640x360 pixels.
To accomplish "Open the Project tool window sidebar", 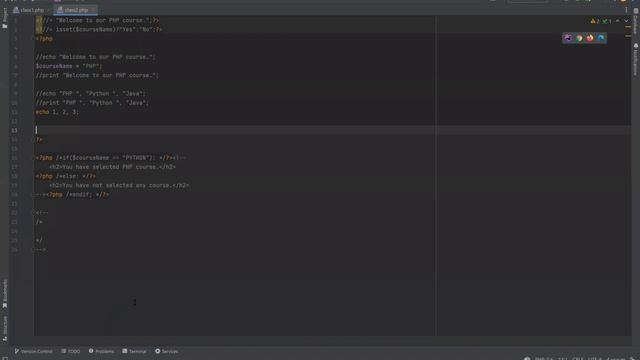I will click(5, 18).
